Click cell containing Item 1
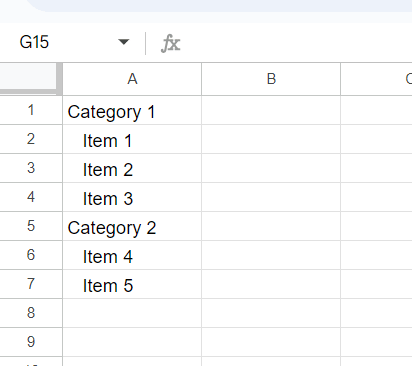The height and width of the screenshot is (366, 412). pyautogui.click(x=132, y=139)
